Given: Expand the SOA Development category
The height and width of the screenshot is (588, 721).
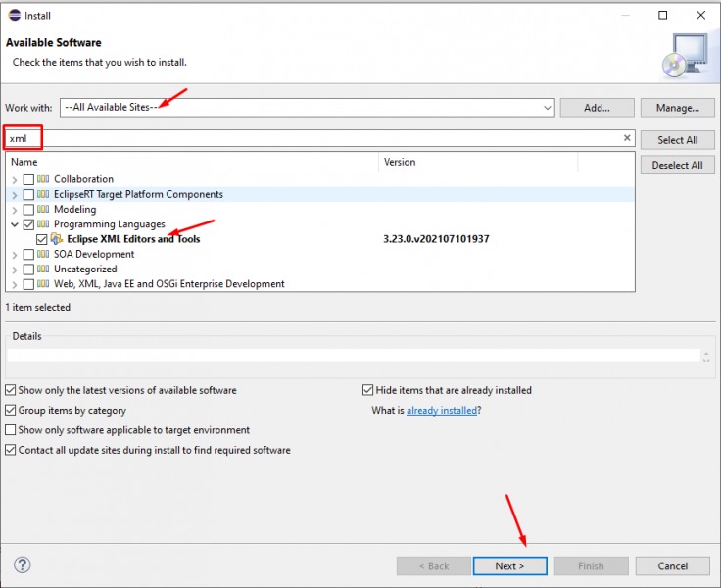Looking at the screenshot, I should (15, 255).
